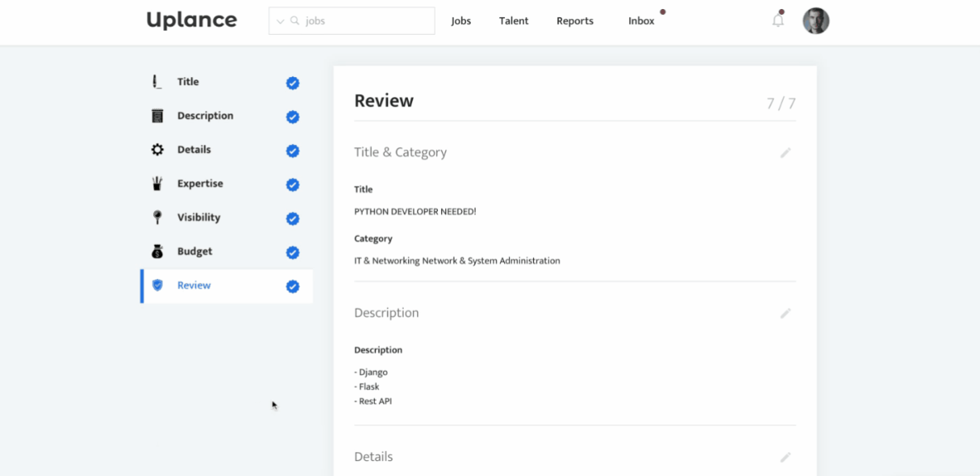The image size is (980, 476).
Task: Open the search type dropdown arrow
Action: pyautogui.click(x=280, y=22)
